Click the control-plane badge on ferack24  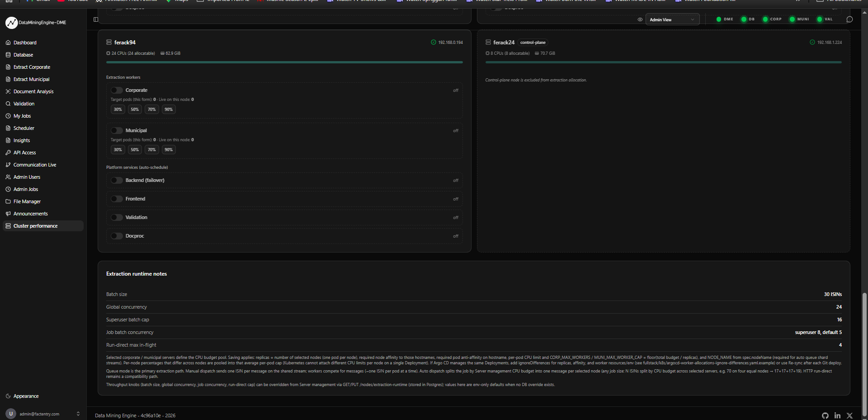click(x=533, y=43)
